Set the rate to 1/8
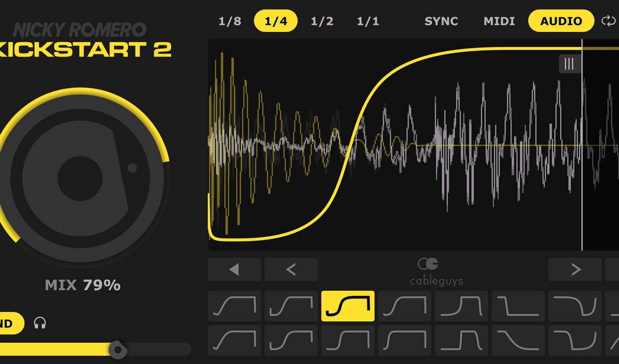The height and width of the screenshot is (364, 619). coord(230,21)
